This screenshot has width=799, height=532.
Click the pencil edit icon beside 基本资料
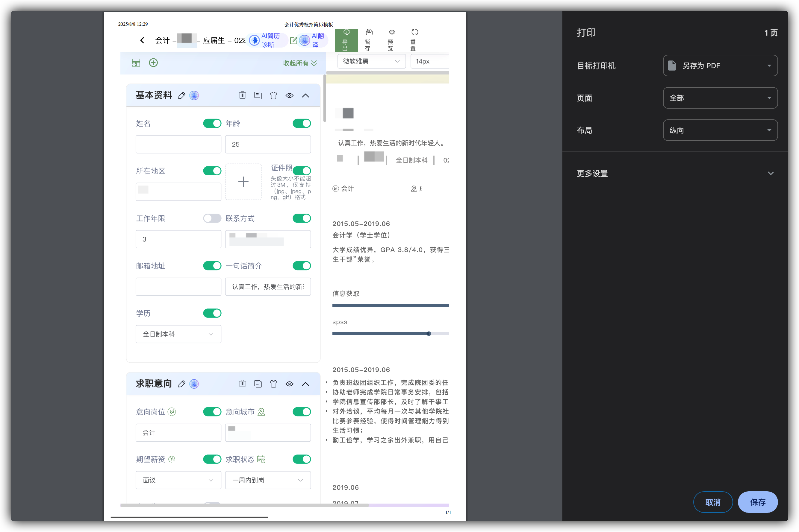[182, 96]
